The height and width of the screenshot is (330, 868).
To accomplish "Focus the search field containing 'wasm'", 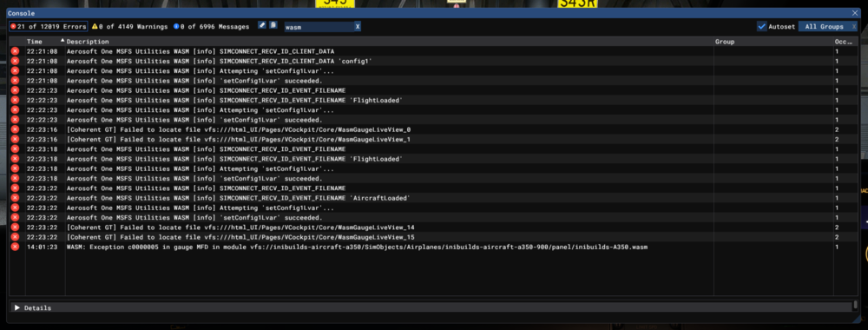I will [319, 27].
